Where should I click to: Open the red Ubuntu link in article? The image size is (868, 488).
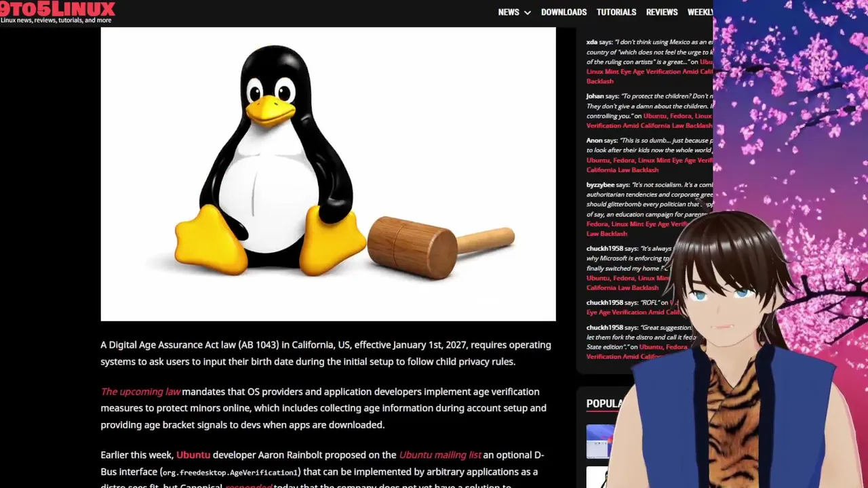[x=193, y=455]
